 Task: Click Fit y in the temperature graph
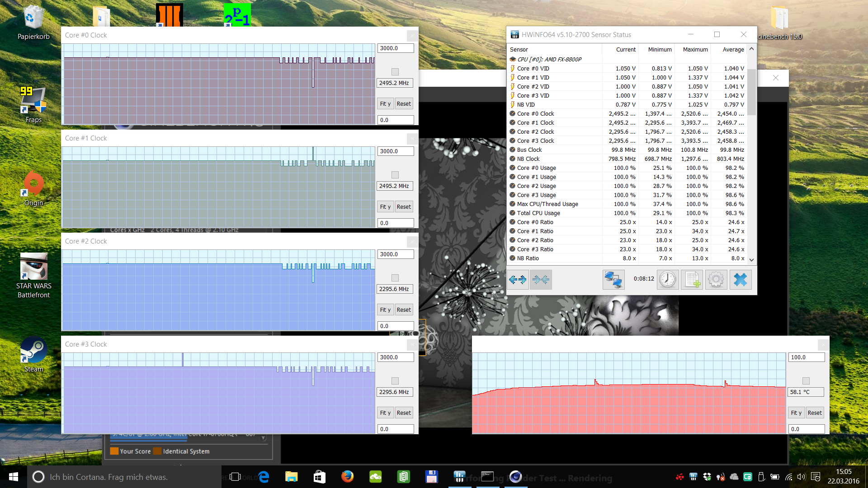pyautogui.click(x=796, y=413)
